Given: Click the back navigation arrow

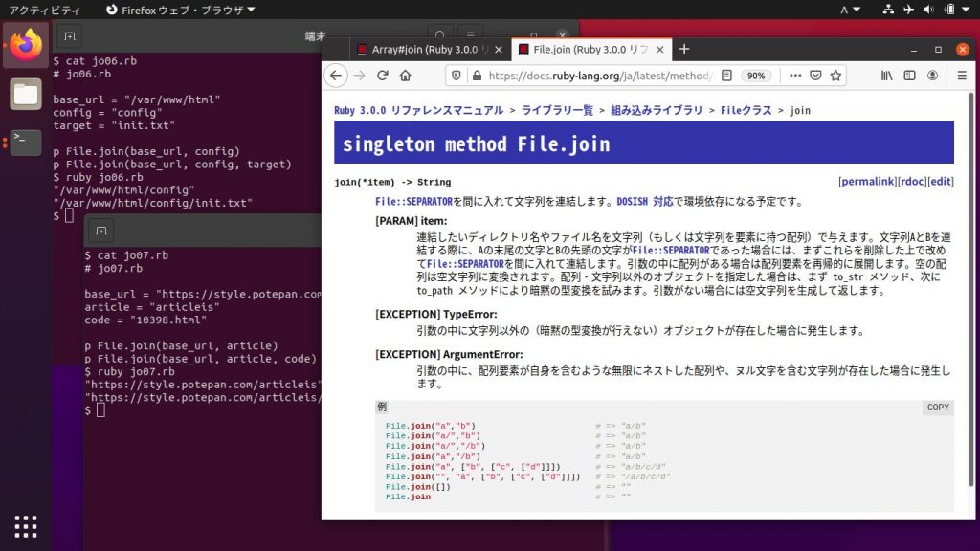Looking at the screenshot, I should click(335, 76).
